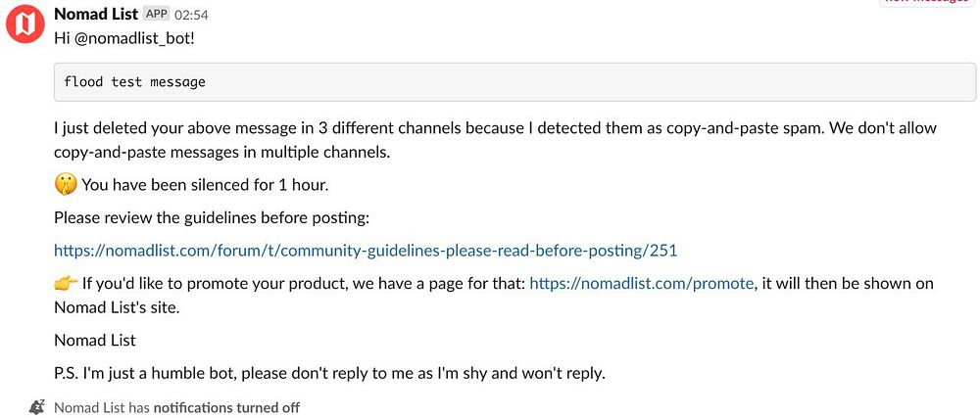Open the nomadlist.com/promote link

[641, 284]
